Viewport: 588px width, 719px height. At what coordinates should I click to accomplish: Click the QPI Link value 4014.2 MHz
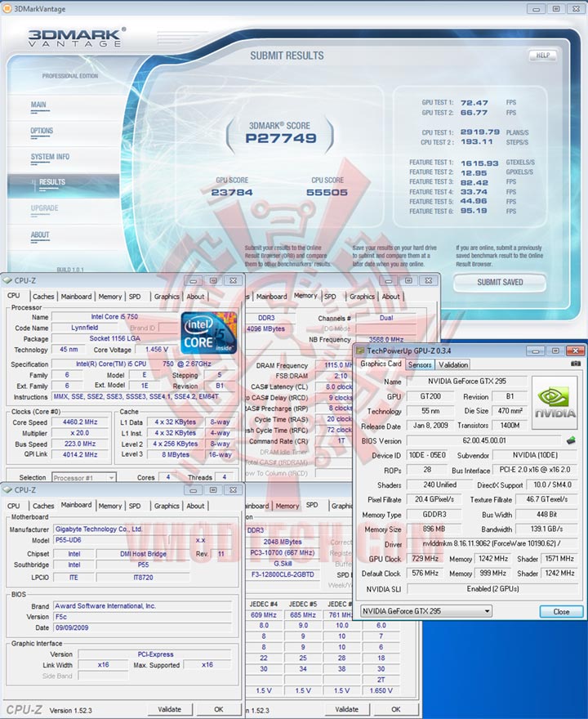[80, 454]
